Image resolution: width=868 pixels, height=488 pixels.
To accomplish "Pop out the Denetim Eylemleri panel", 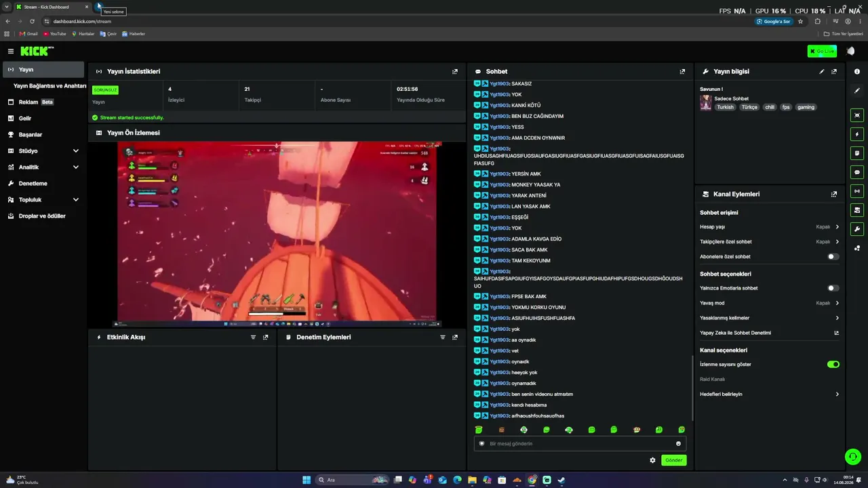I will click(455, 337).
